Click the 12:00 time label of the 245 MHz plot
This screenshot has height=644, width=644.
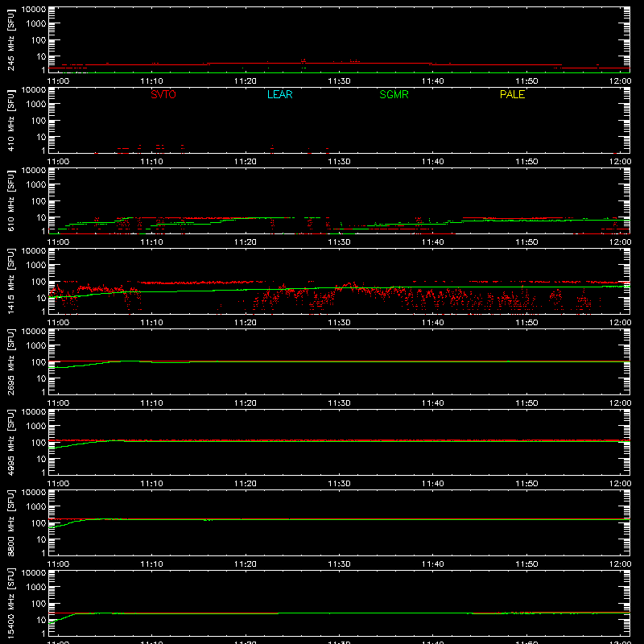620,81
